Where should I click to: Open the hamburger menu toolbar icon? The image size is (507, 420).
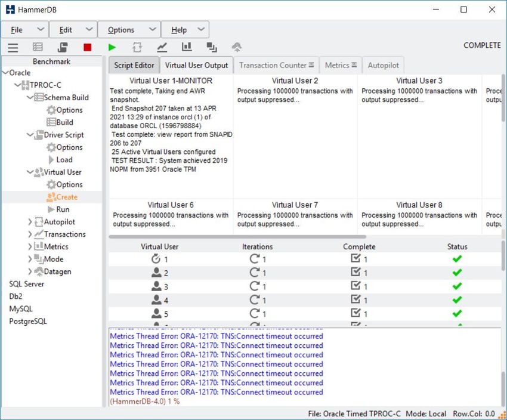click(13, 48)
